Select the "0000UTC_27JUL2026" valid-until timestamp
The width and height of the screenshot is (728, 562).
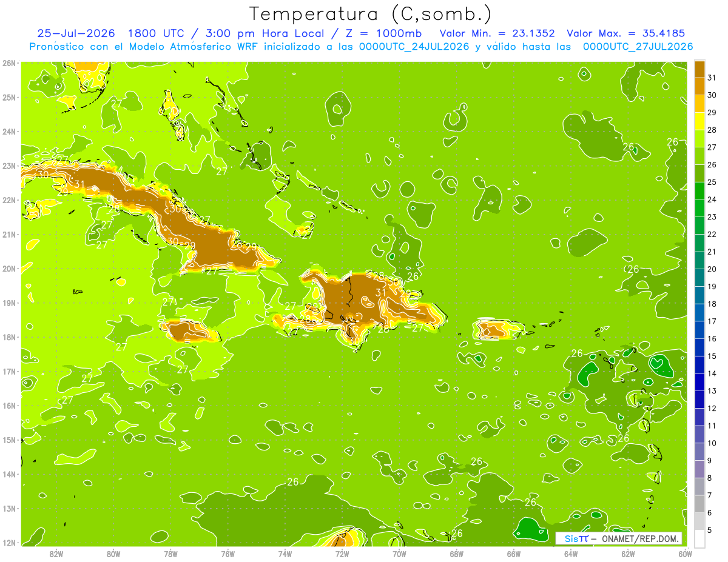tap(638, 47)
